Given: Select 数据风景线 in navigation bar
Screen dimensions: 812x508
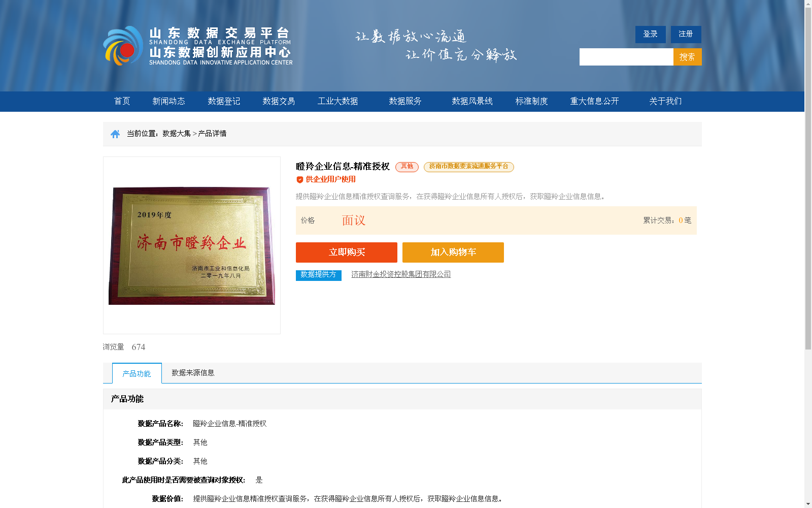Looking at the screenshot, I should click(x=472, y=101).
